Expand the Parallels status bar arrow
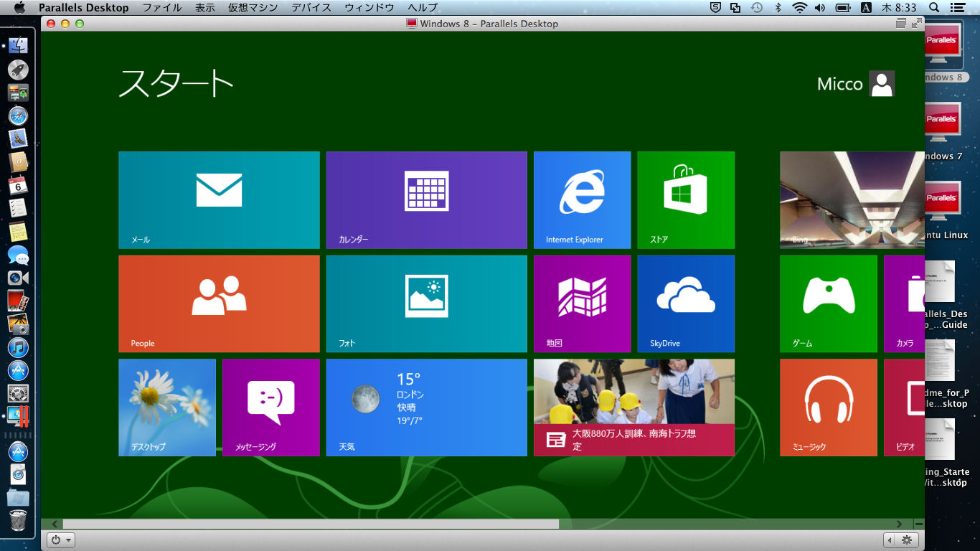Screen dimensions: 980x551 click(890, 540)
